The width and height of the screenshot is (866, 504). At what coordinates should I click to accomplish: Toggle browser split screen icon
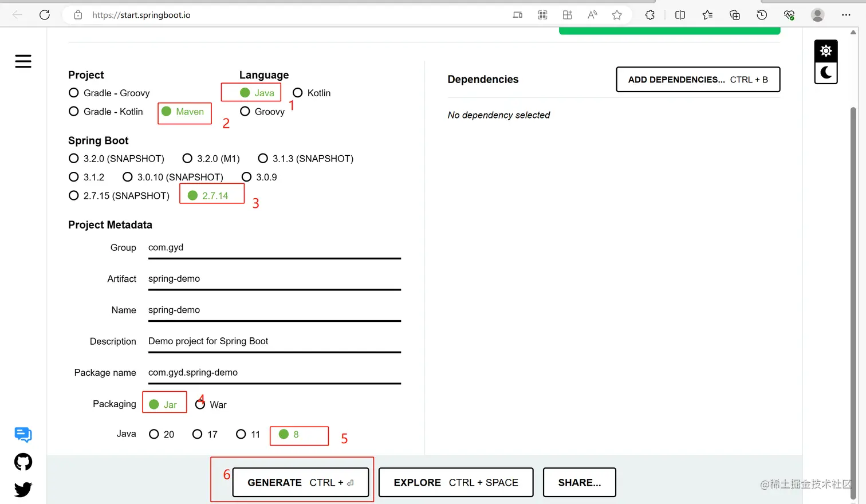tap(680, 15)
